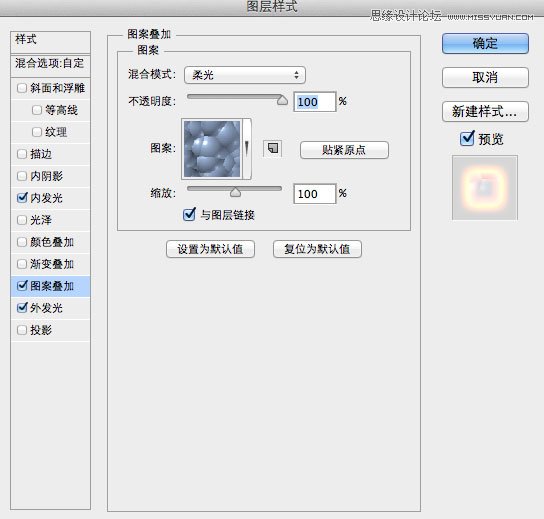Click the 新建样式... button
Screen dimensions: 544x519
485,111
